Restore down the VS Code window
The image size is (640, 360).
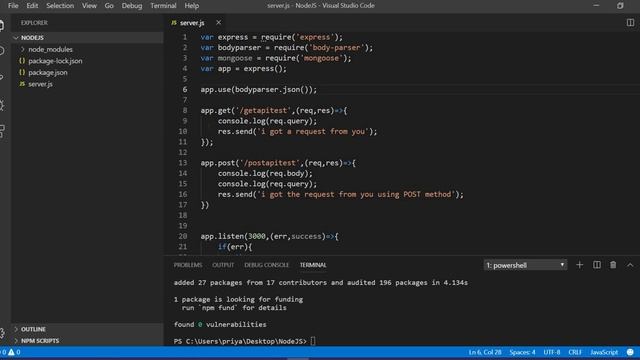tap(620, 5)
